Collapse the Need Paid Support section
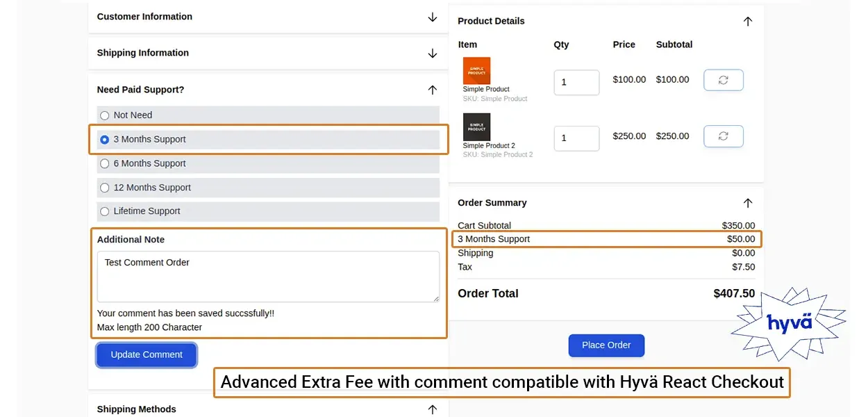Image resolution: width=868 pixels, height=417 pixels. (432, 90)
